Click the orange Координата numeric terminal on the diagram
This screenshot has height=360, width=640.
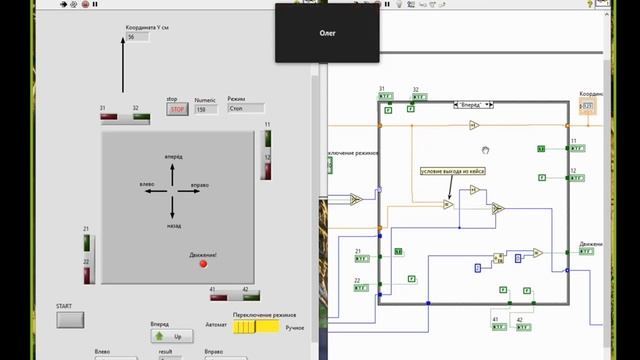point(587,106)
